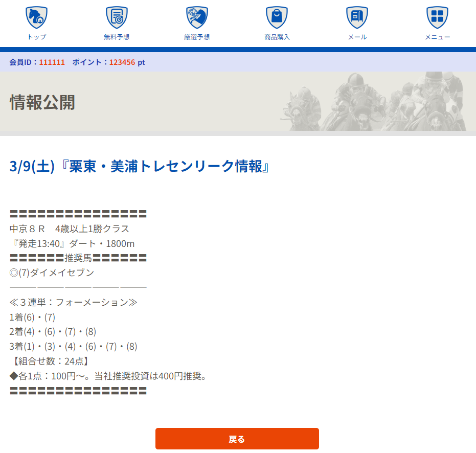
Task: Click the トップ text label
Action: pos(36,37)
